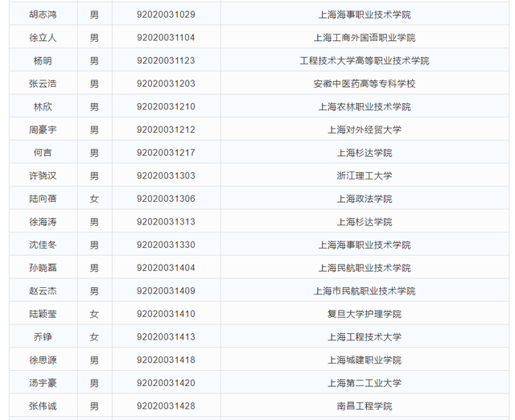Select school 上海农林职业技术学院
This screenshot has width=515, height=420.
point(365,107)
